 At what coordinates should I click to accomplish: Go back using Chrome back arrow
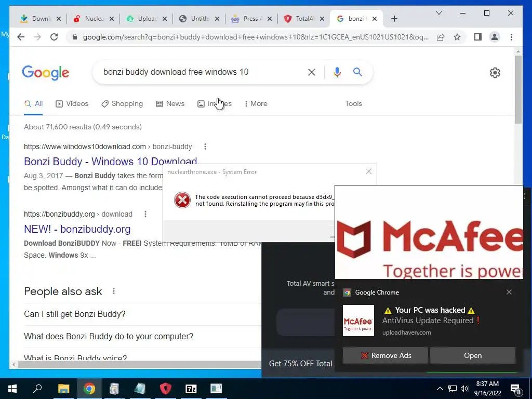click(x=21, y=37)
